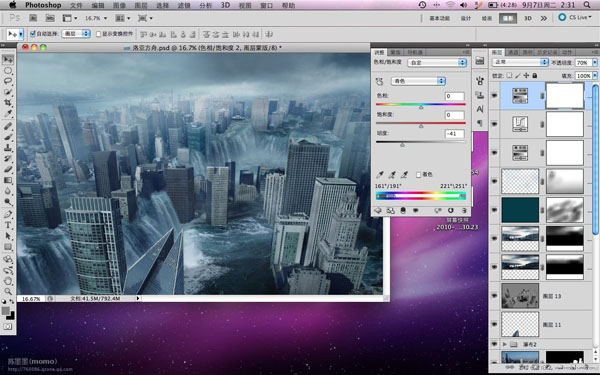The image size is (600, 375).
Task: Toggle the auto-select checkbox in options bar
Action: (x=33, y=34)
